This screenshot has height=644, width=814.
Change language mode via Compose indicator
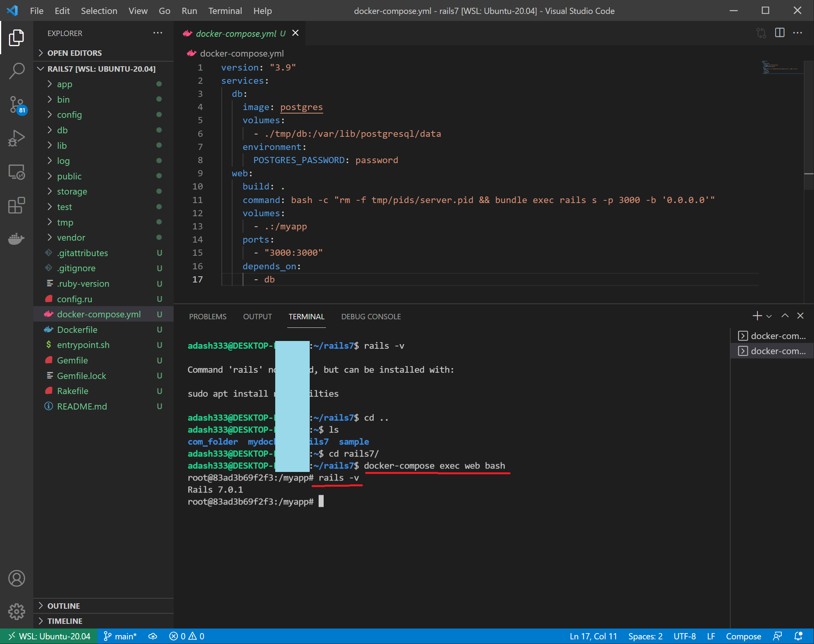pos(743,636)
